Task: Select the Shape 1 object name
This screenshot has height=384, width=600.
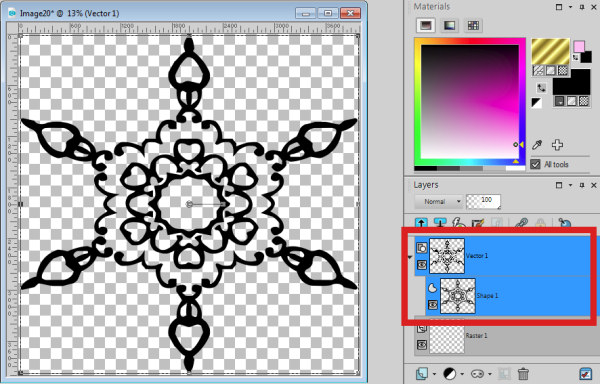Action: (x=487, y=296)
